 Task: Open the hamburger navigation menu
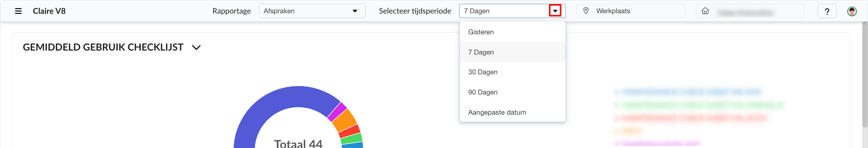18,11
